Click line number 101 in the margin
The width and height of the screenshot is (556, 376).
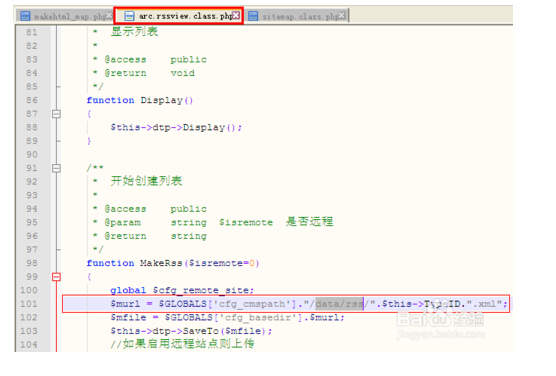(x=29, y=304)
